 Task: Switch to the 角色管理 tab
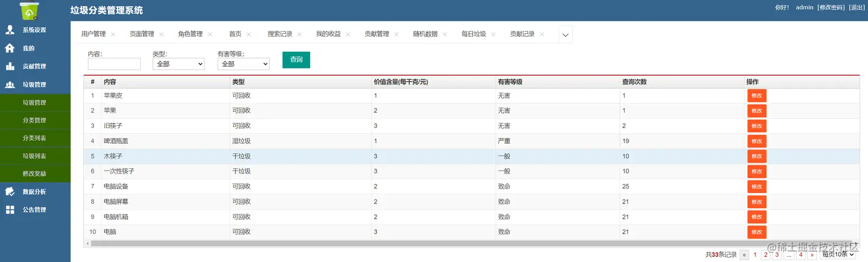pyautogui.click(x=190, y=34)
